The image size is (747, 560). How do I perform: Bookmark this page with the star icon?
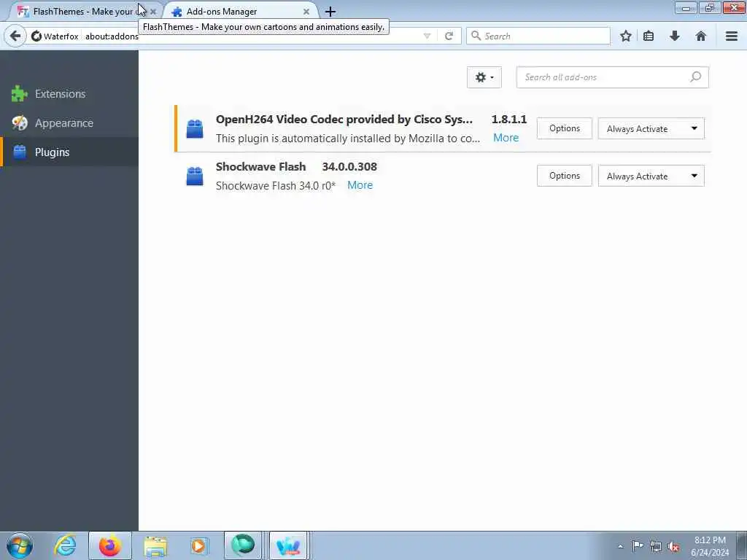click(x=625, y=36)
